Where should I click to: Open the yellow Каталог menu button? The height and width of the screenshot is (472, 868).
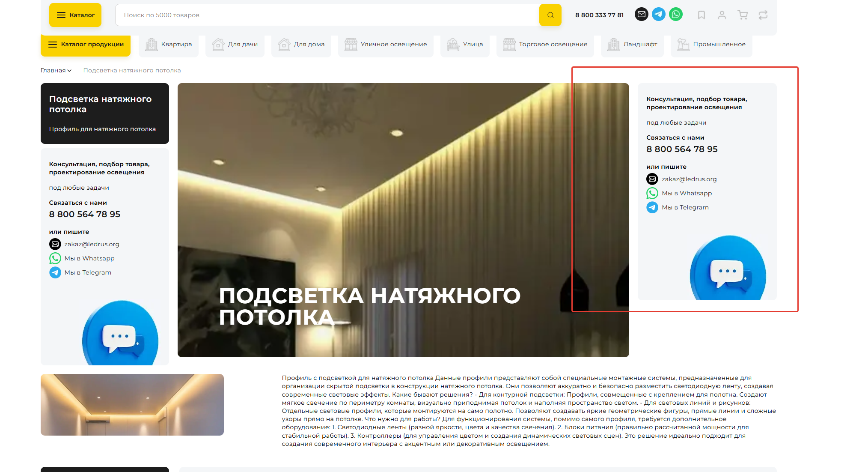coord(75,15)
